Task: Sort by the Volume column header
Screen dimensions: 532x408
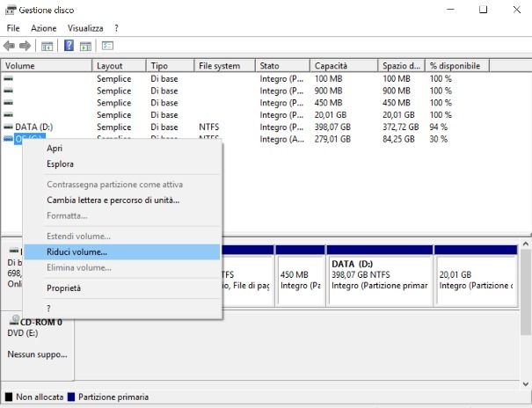Action: pyautogui.click(x=47, y=65)
